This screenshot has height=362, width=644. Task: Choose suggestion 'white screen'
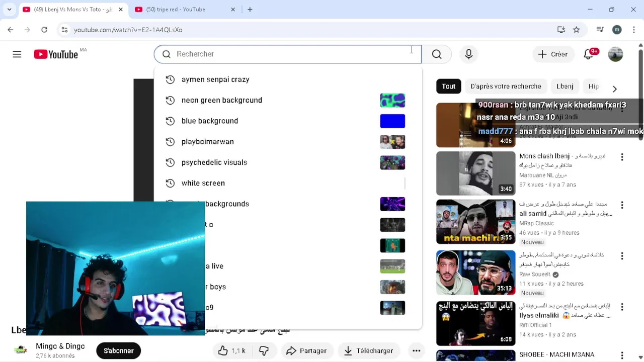tap(287, 183)
